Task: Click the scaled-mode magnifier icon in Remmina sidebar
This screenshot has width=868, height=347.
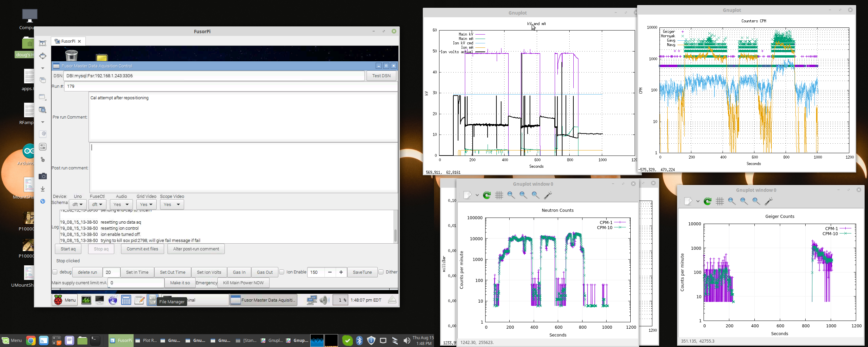Action: pyautogui.click(x=43, y=110)
